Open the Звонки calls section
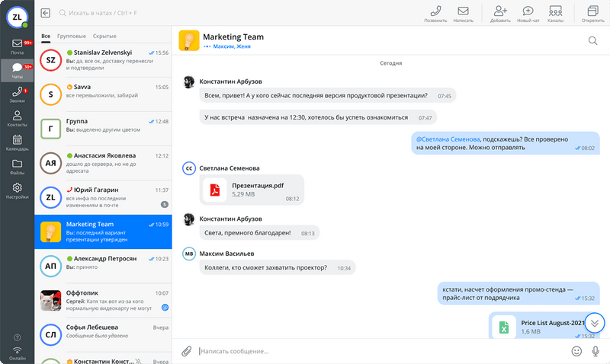This screenshot has width=610, height=364. tap(17, 94)
